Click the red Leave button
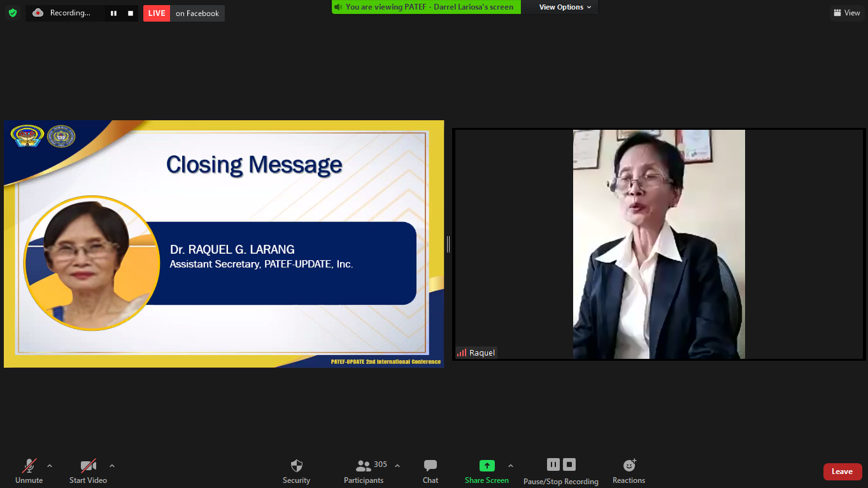Viewport: 868px width, 488px height. tap(842, 471)
